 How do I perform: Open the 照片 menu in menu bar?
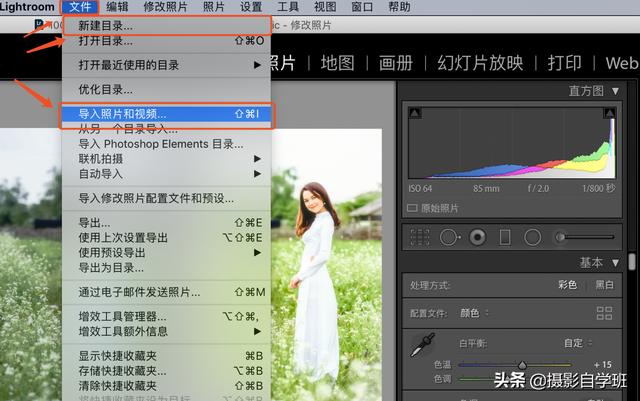coord(213,7)
